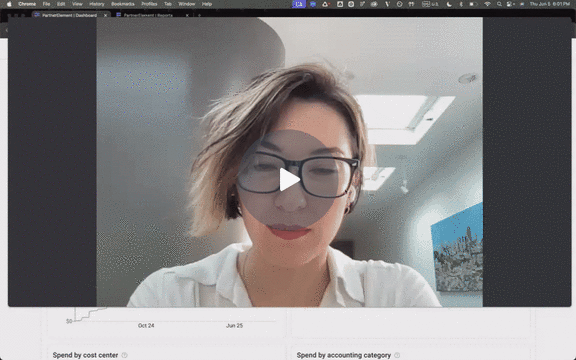Click the date and time in menu bar
Screen dimensions: 576x360
tap(550, 4)
